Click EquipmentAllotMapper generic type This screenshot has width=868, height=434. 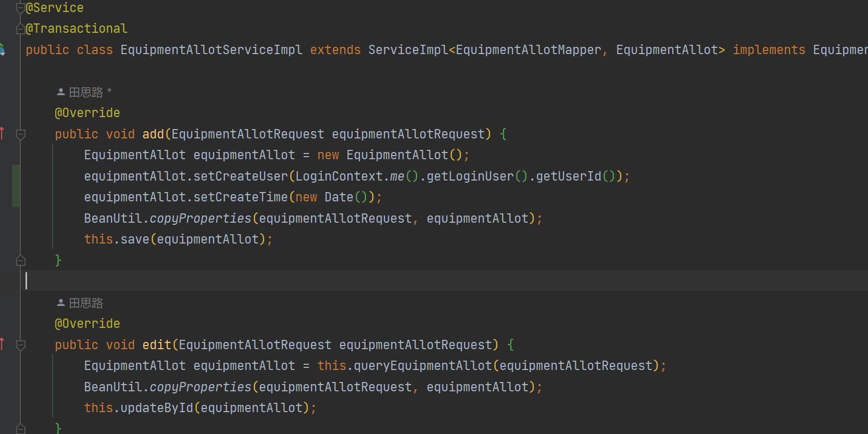[529, 50]
